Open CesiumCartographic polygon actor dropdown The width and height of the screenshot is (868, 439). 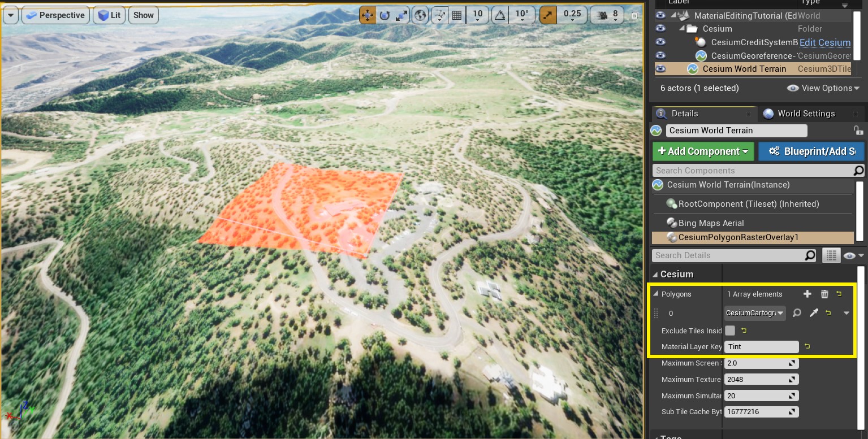755,313
